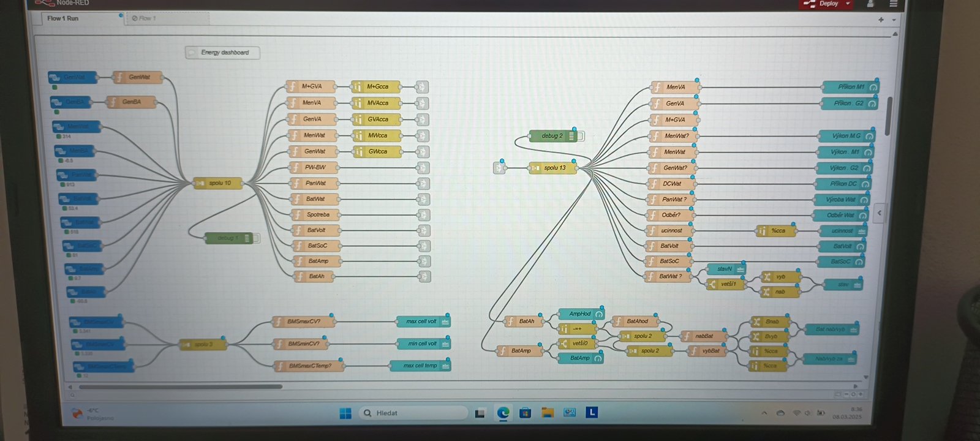Switch to the Flow 1 Run tab
Image resolution: width=980 pixels, height=441 pixels.
63,18
